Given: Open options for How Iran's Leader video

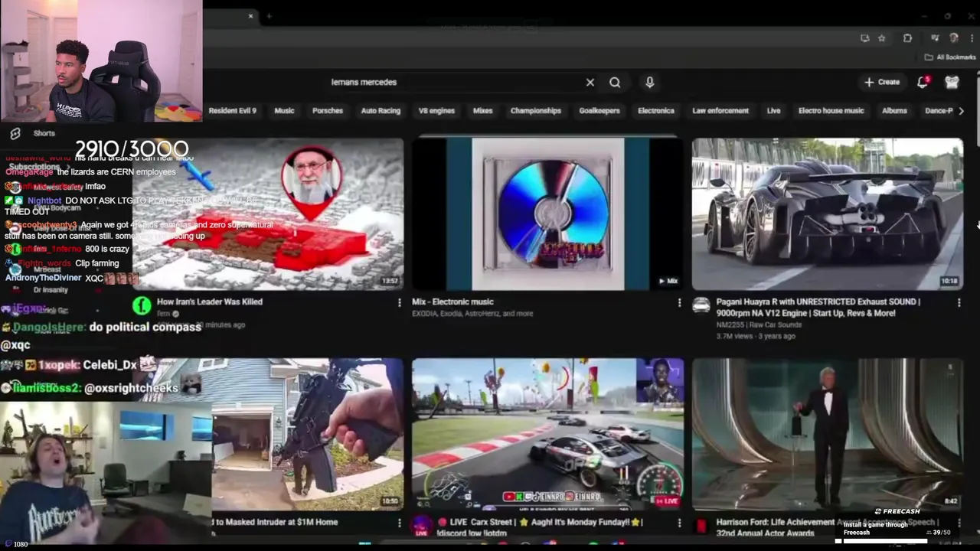Looking at the screenshot, I should click(399, 303).
